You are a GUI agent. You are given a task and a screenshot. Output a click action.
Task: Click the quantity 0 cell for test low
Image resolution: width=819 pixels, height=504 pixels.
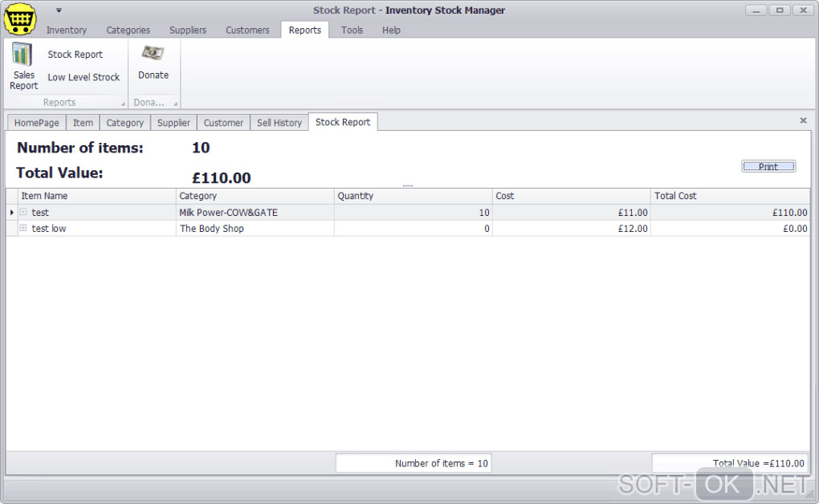click(414, 228)
